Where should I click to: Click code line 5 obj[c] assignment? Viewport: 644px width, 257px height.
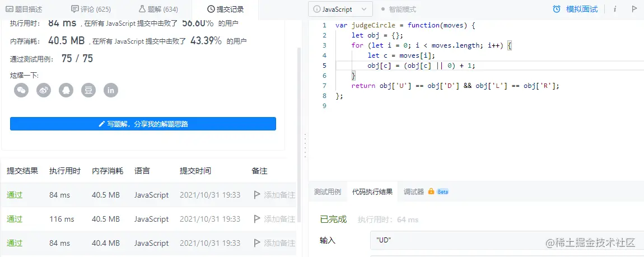point(421,66)
